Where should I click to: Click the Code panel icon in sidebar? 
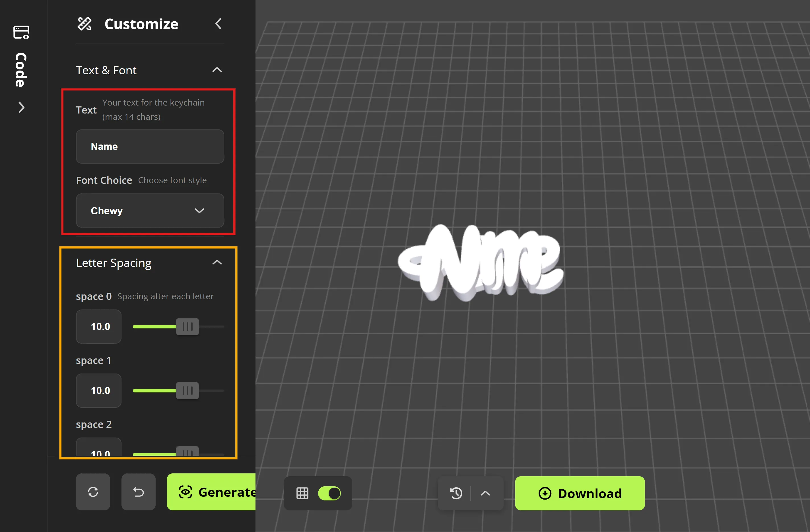[21, 32]
